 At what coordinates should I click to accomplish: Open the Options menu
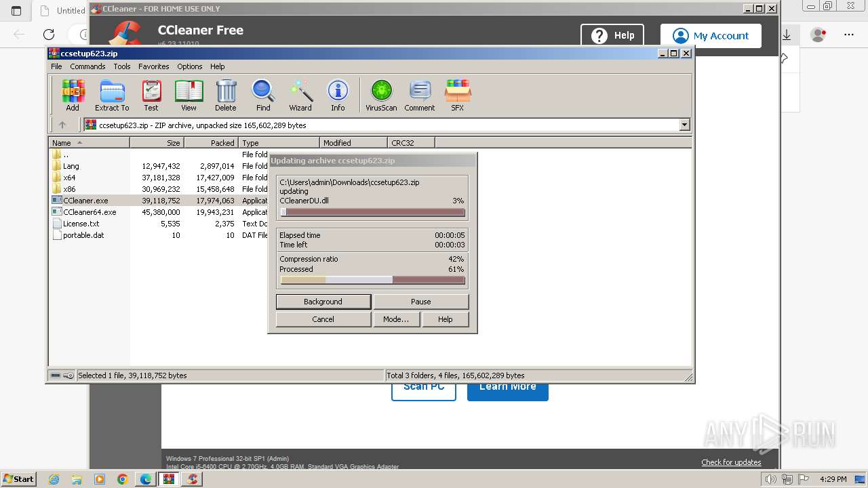[190, 66]
